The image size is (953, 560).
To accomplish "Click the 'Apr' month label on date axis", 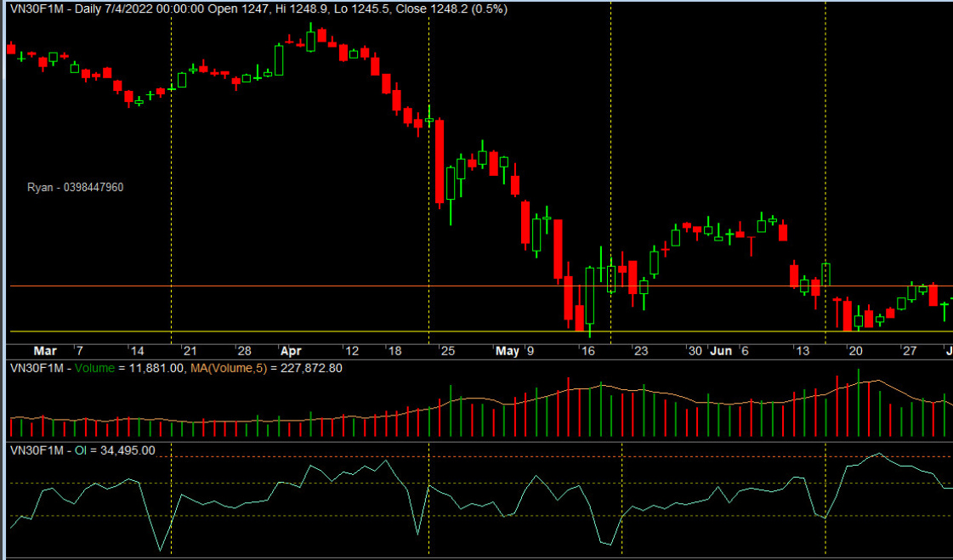I will coord(291,351).
